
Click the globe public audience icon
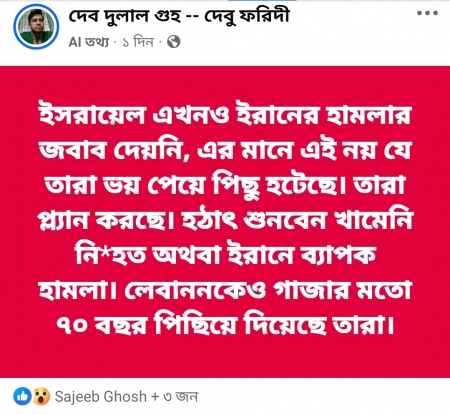point(173,42)
